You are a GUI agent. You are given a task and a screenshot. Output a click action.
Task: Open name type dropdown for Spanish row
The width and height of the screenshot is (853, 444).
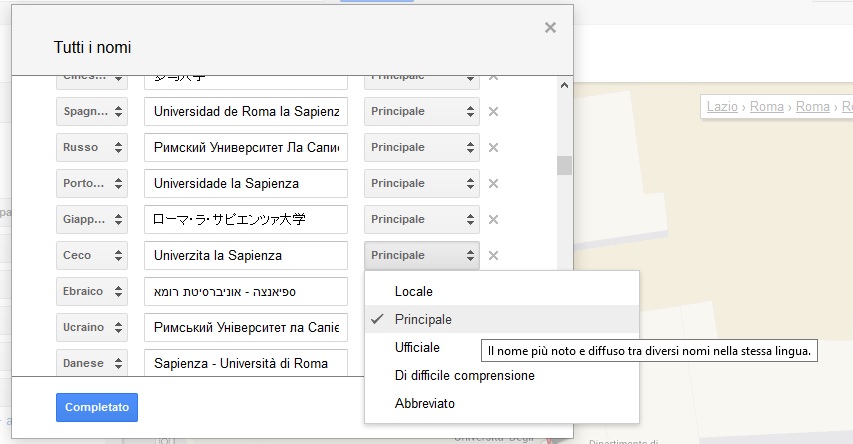tap(422, 112)
